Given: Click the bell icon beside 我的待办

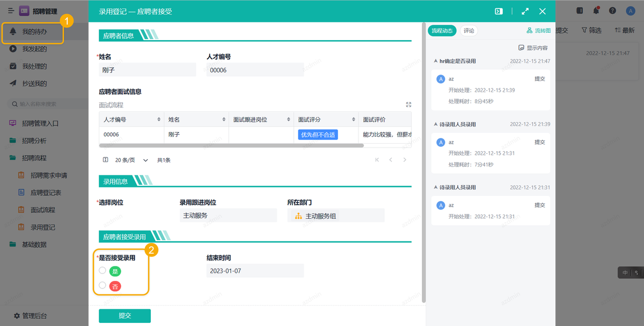Looking at the screenshot, I should click(13, 32).
